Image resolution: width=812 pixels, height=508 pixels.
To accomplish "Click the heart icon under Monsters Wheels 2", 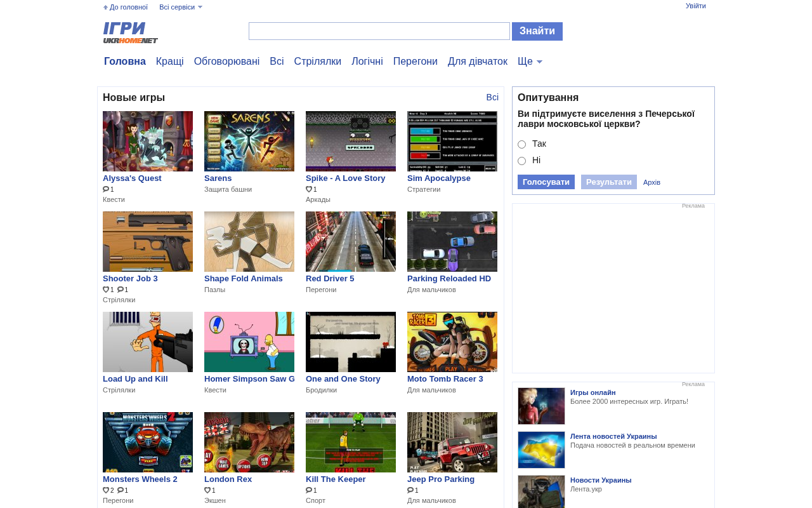I will coord(106,490).
